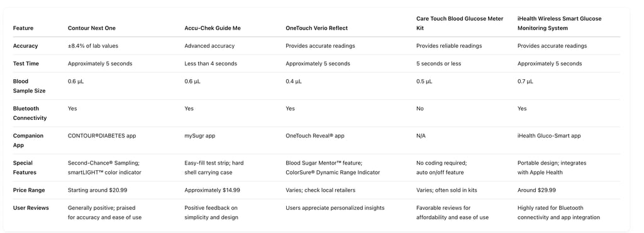Click the Bluetooth Connectivity row label
Image resolution: width=644 pixels, height=233 pixels.
tap(30, 113)
